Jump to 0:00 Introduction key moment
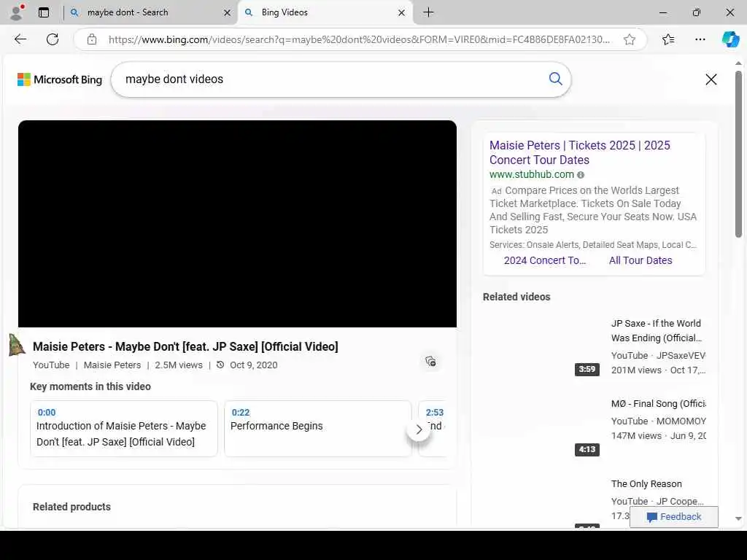The width and height of the screenshot is (747, 560). [x=124, y=429]
